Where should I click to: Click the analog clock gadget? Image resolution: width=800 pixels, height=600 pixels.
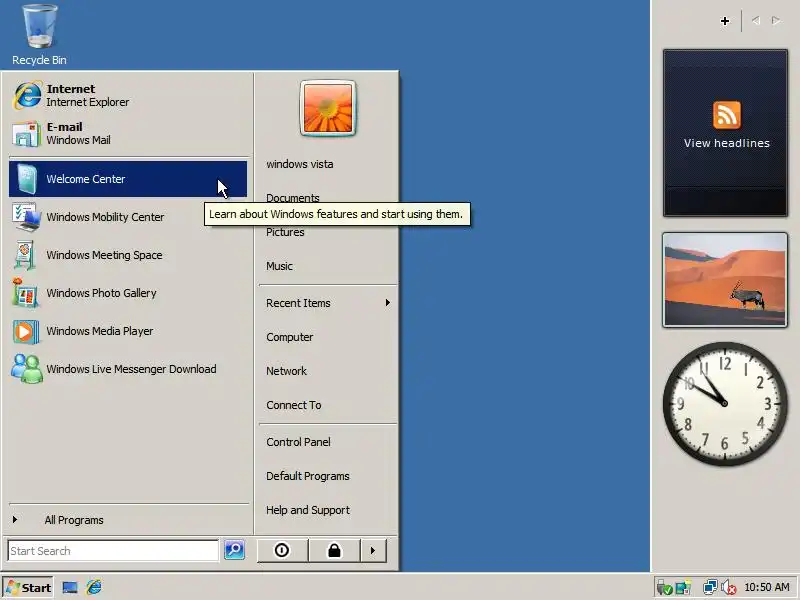point(724,404)
